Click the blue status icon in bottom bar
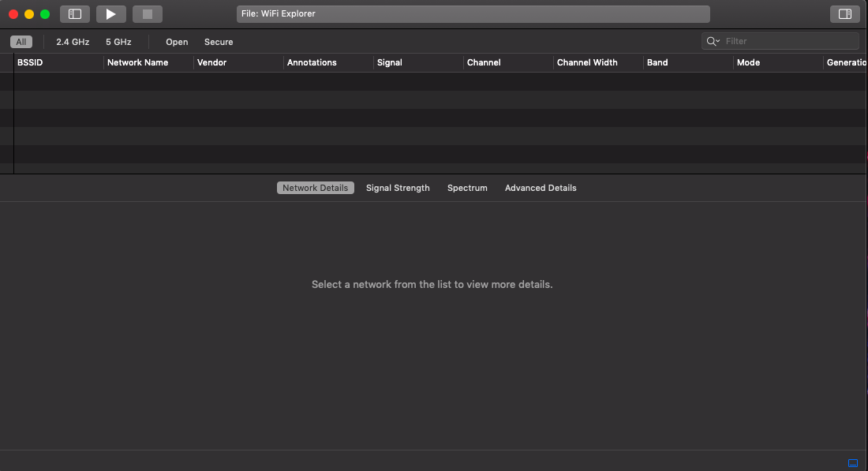This screenshot has height=471, width=868. pyautogui.click(x=853, y=462)
